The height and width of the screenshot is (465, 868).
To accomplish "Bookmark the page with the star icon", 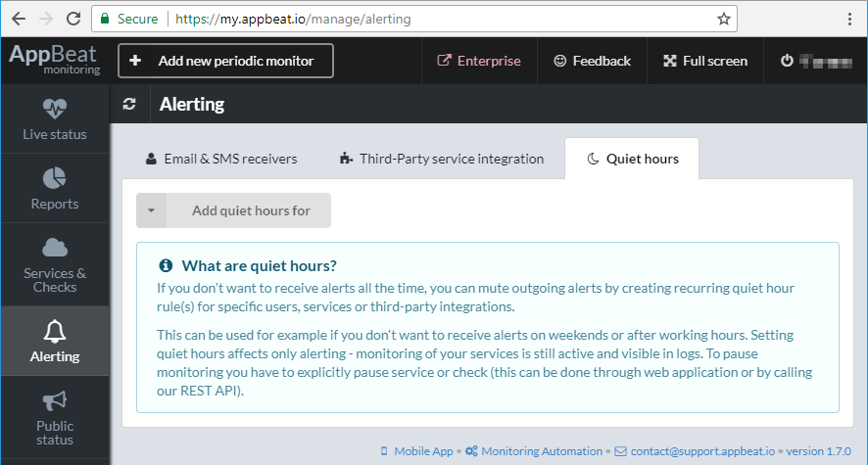I will point(724,19).
